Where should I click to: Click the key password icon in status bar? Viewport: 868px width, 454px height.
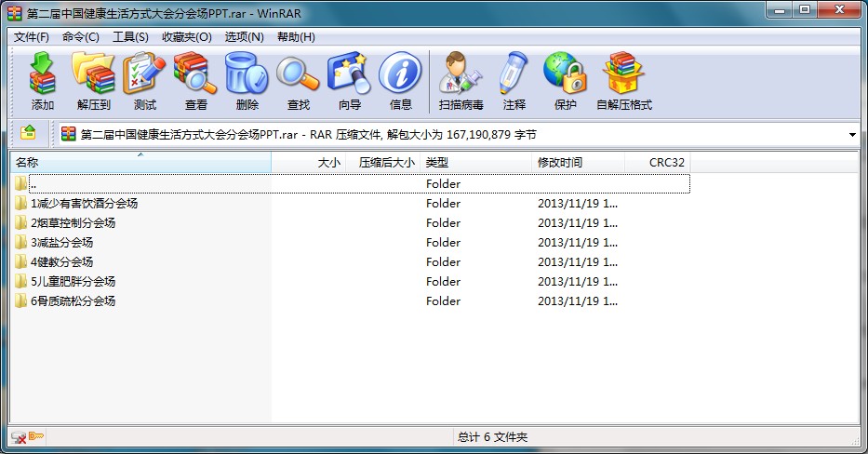coord(36,436)
